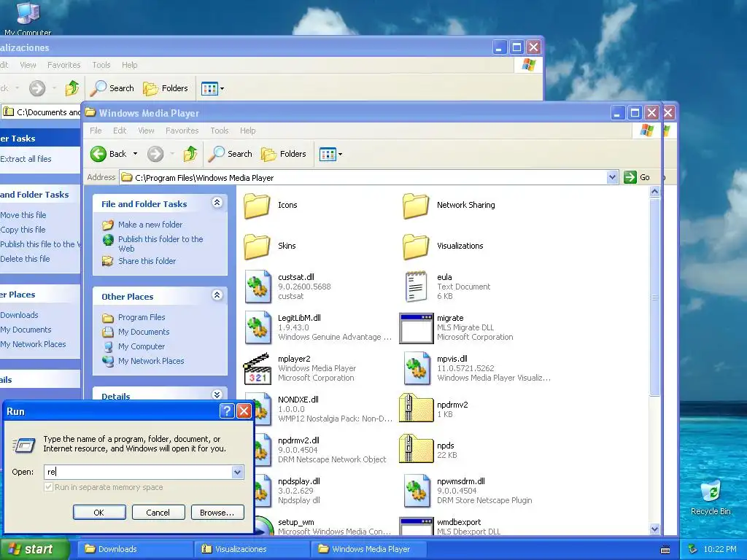Screen dimensions: 747x560
Task: Open Tools menu in Windows Media Player window
Action: 219,131
